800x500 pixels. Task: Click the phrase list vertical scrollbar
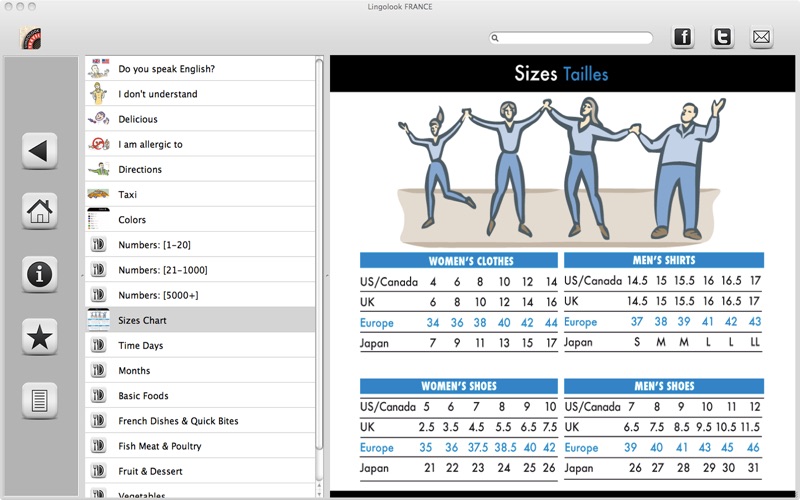tap(319, 255)
